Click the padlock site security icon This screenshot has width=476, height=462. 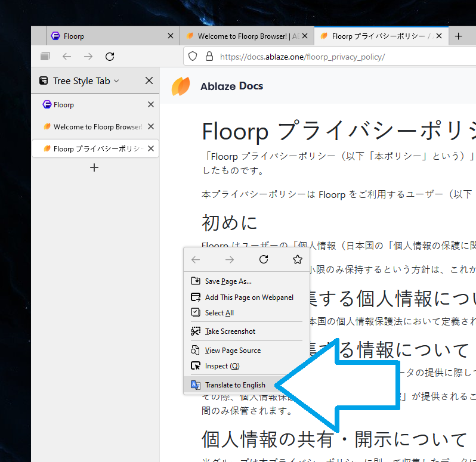[x=209, y=57]
